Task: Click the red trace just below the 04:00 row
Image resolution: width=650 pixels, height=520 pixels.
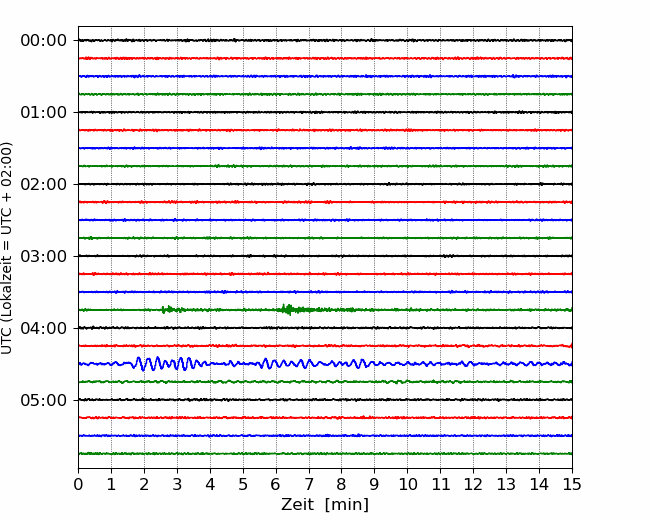Action: (325, 345)
